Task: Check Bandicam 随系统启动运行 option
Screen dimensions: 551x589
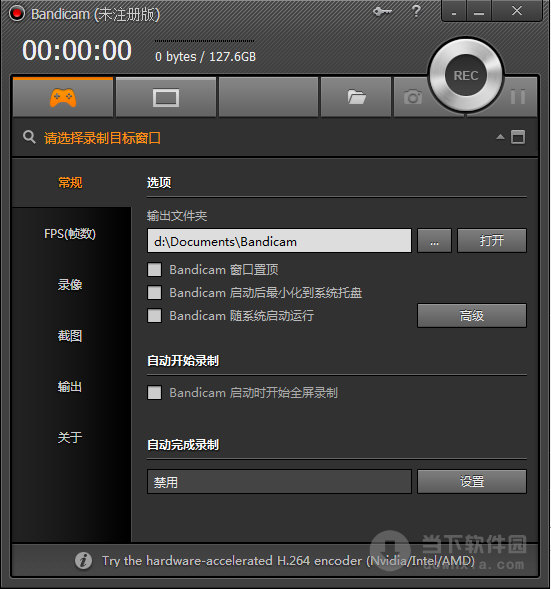Action: [x=154, y=316]
